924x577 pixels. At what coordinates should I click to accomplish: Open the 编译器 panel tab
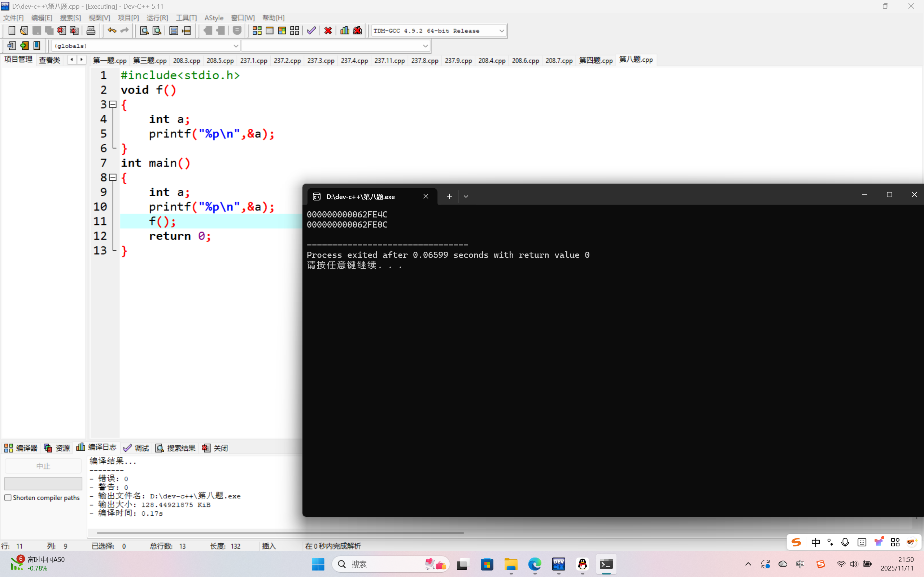[x=21, y=448]
